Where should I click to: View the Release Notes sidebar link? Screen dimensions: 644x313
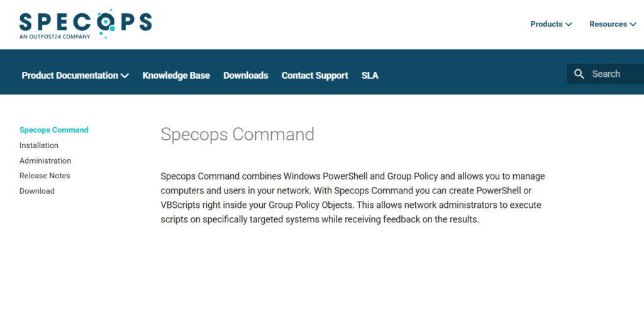click(x=45, y=176)
